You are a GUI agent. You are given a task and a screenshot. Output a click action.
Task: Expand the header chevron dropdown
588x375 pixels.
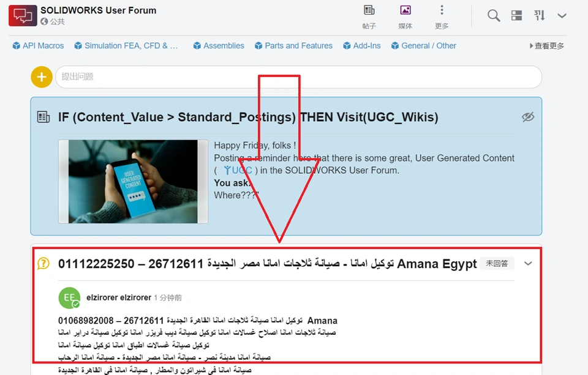click(562, 15)
